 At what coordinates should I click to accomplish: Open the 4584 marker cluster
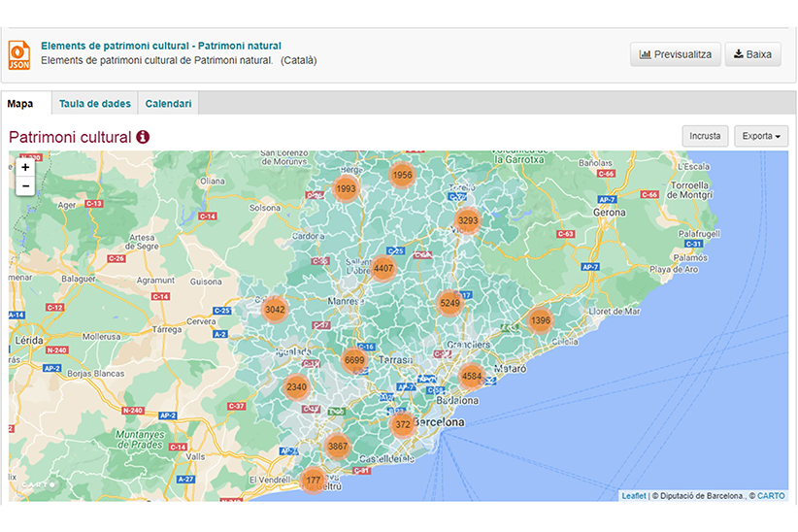(x=471, y=376)
